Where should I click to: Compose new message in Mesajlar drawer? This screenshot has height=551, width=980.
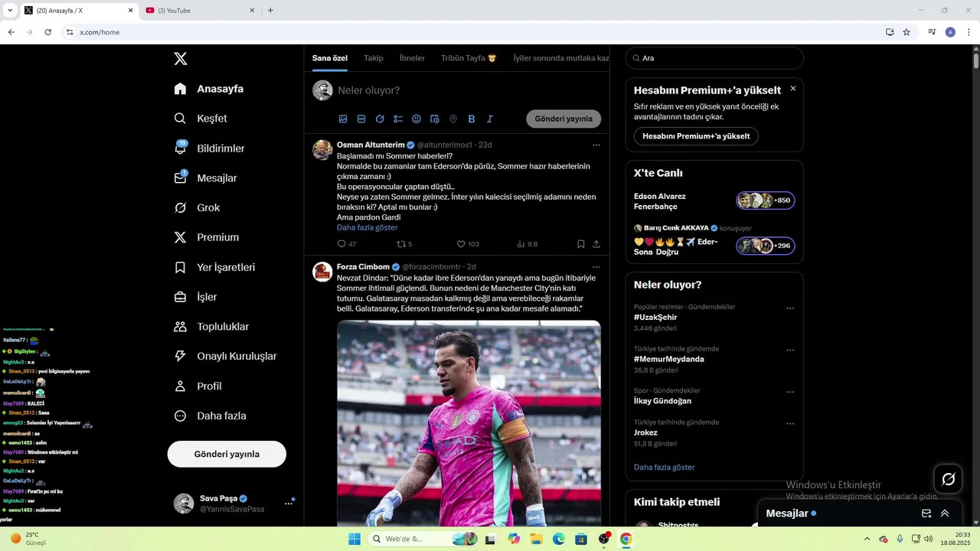[x=926, y=514]
